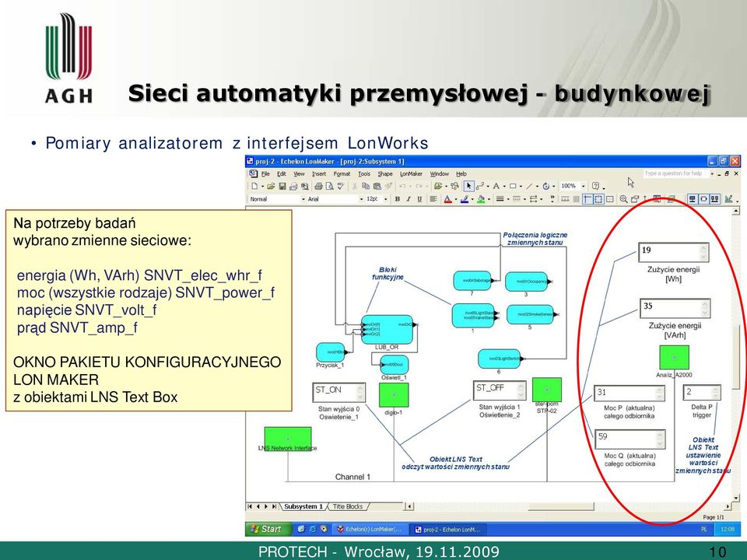Click the Cut scissors icon

[x=355, y=186]
